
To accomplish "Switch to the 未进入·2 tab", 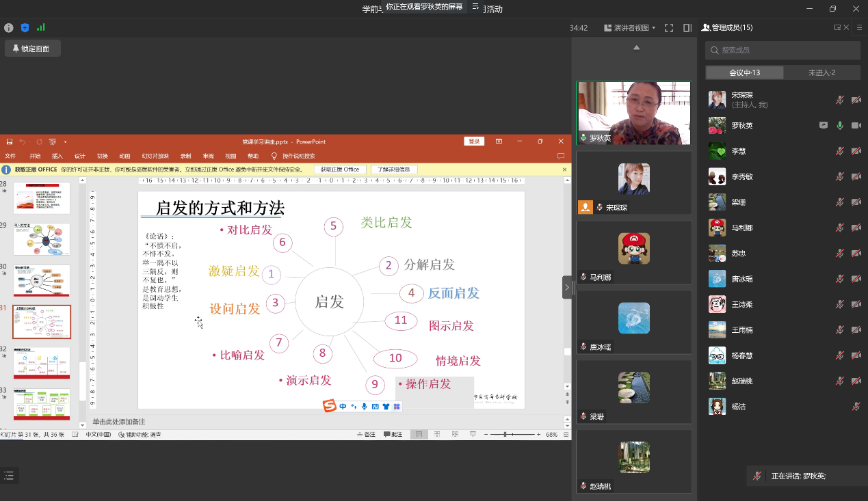I will pos(821,72).
